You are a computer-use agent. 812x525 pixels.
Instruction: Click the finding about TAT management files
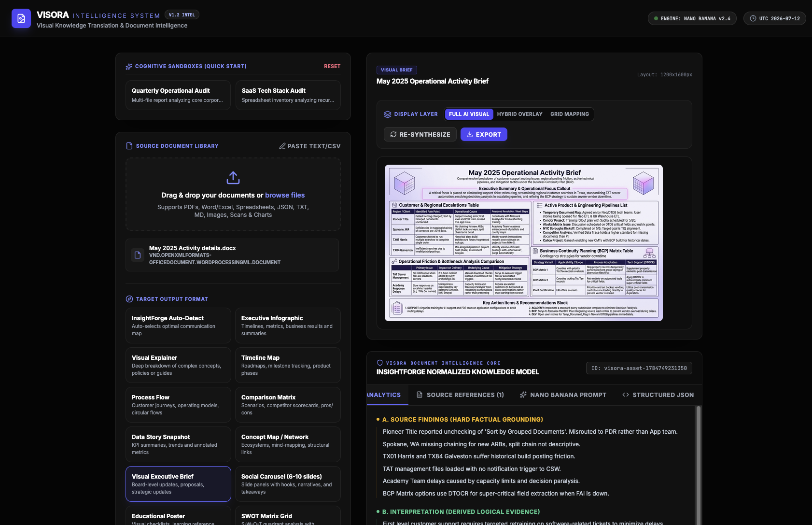point(472,468)
